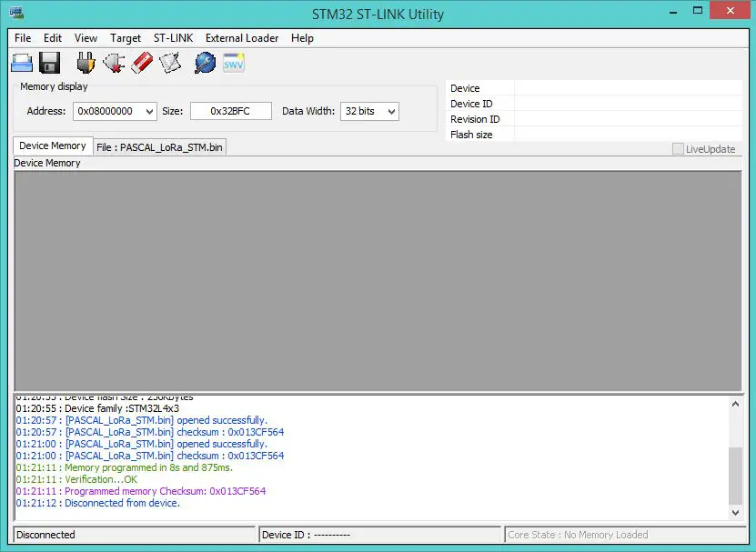
Task: Click the Save file floppy icon
Action: [50, 63]
